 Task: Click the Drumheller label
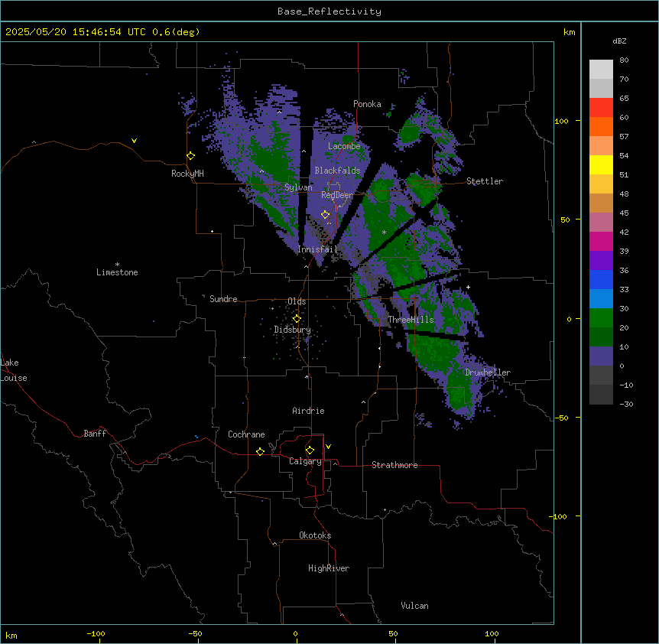tap(488, 372)
